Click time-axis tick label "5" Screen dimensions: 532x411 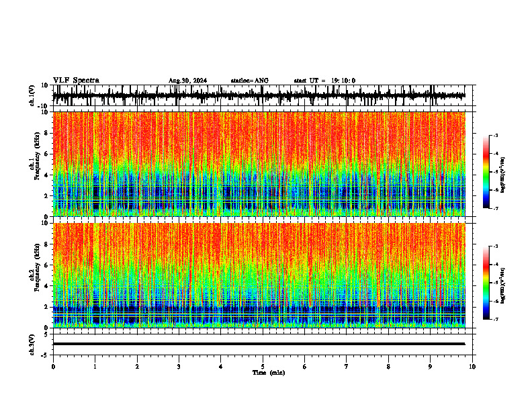point(263,367)
